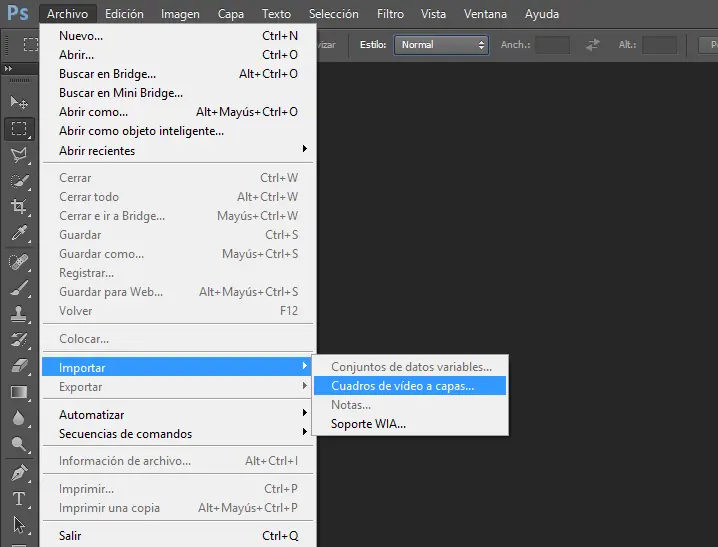
Task: Select the Brush tool
Action: point(19,288)
